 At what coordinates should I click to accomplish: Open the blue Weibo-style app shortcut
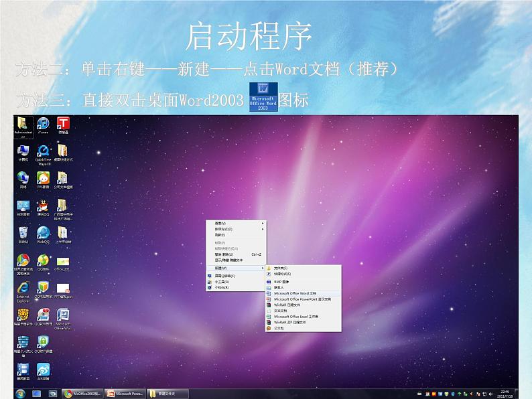[x=43, y=372]
